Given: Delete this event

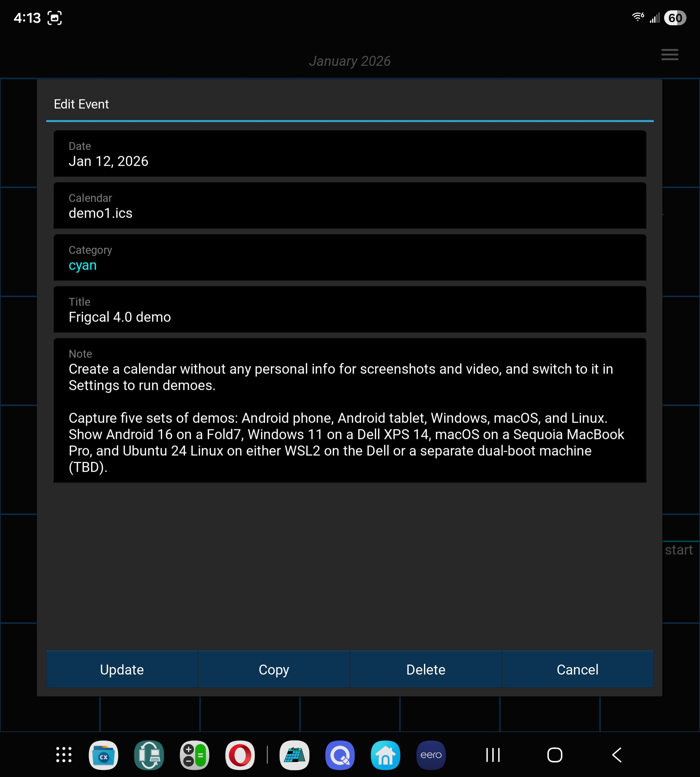Looking at the screenshot, I should pos(425,670).
